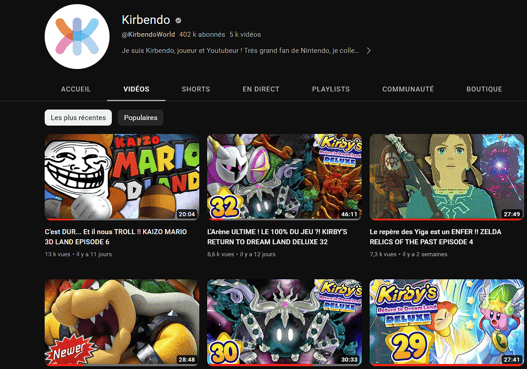Viewport: 527px width, 369px height.
Task: Open the Kirby Deluxe 32 thumbnail
Action: (x=284, y=177)
